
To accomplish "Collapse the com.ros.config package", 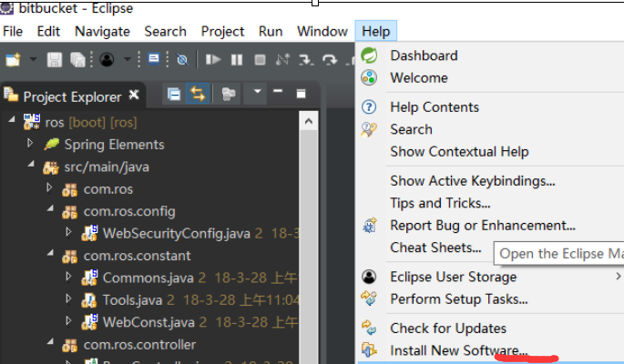I will (50, 208).
